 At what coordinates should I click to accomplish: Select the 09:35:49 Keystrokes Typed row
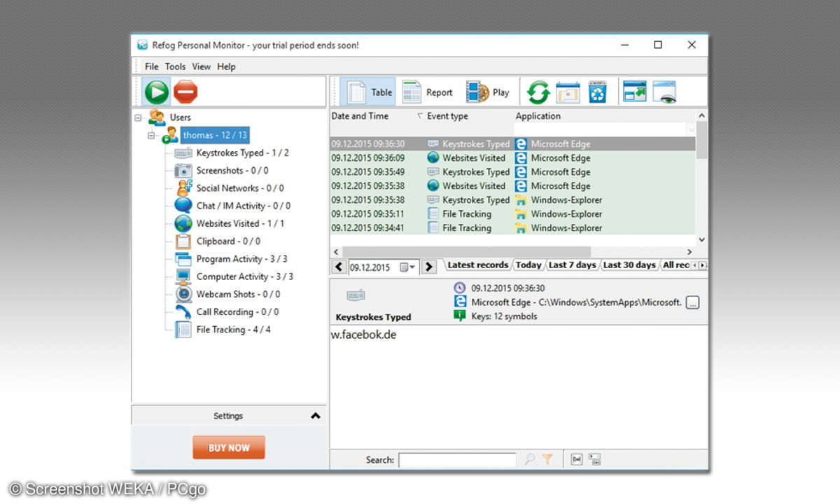pos(512,172)
